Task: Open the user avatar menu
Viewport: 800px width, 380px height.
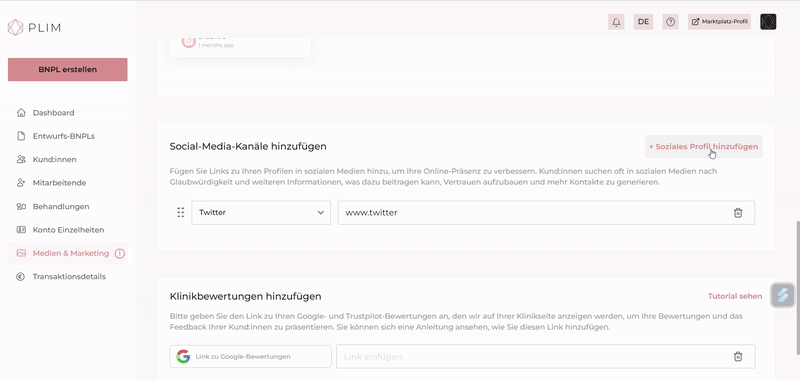Action: coord(768,22)
